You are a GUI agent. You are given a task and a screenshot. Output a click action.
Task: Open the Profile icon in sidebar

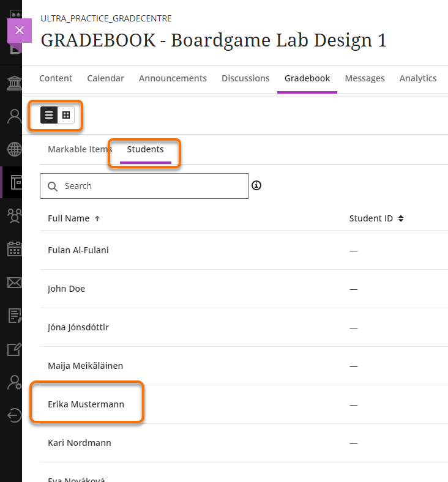(x=13, y=116)
